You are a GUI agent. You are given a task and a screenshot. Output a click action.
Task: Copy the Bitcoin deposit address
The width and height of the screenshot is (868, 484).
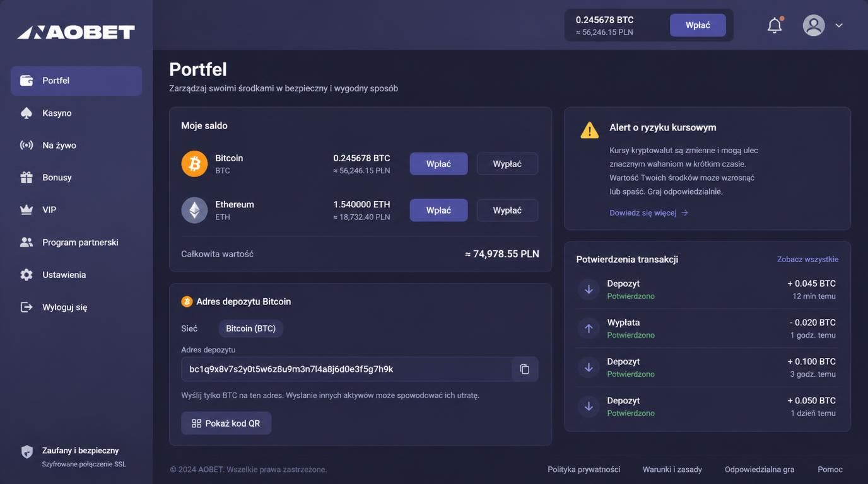point(524,369)
